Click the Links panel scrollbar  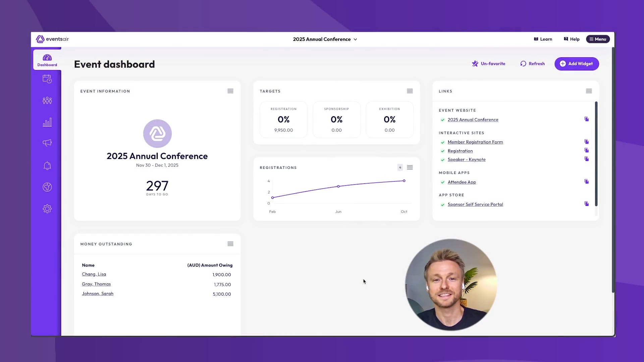pyautogui.click(x=596, y=154)
